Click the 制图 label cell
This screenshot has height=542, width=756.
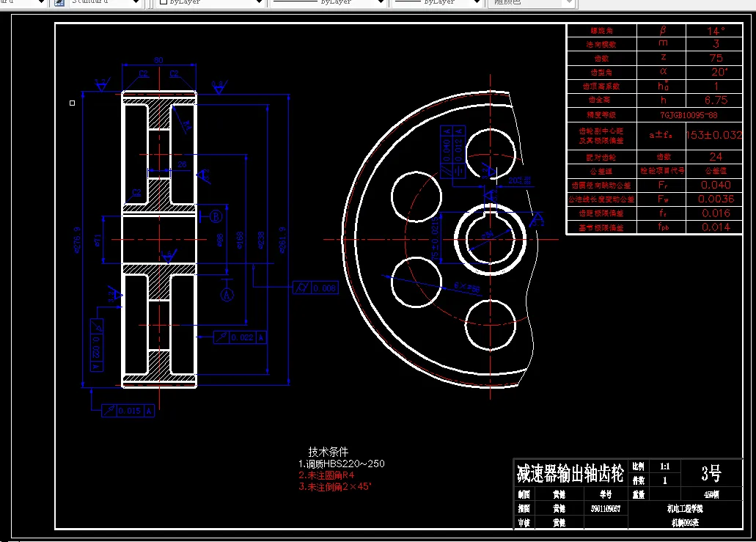click(x=524, y=494)
